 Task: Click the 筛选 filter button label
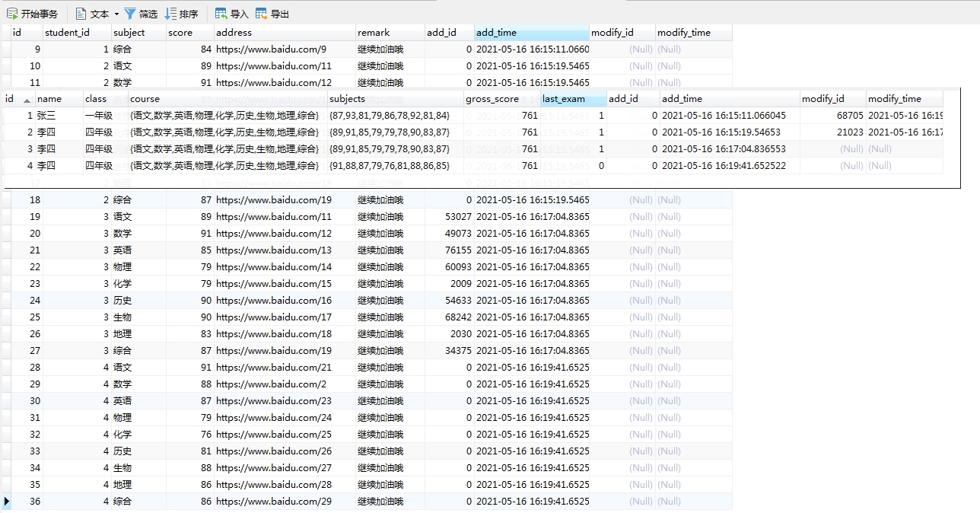click(148, 14)
